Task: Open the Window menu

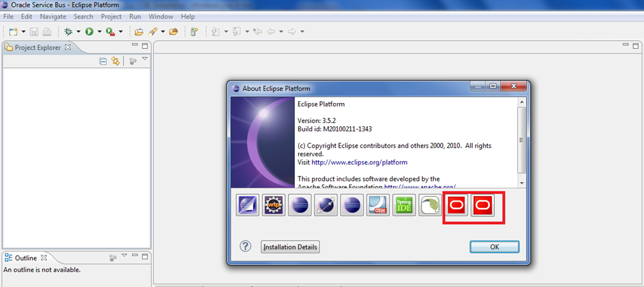Action: [x=161, y=16]
